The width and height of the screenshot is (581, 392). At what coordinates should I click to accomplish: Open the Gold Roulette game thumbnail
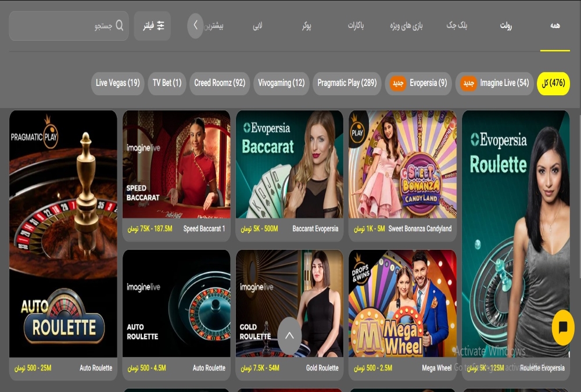coord(289,304)
